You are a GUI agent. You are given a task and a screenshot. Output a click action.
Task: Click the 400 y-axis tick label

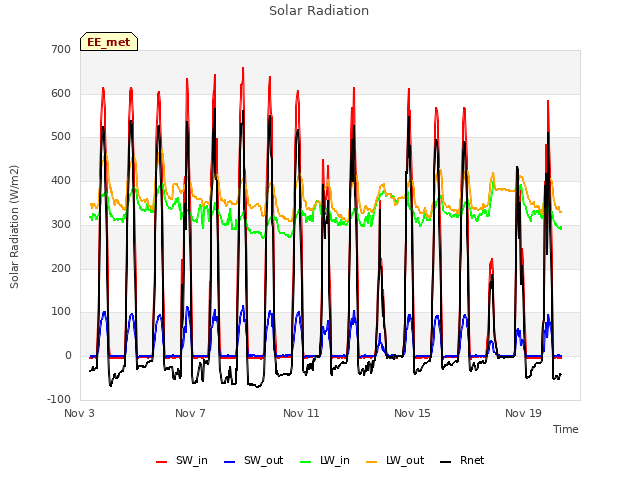[61, 180]
